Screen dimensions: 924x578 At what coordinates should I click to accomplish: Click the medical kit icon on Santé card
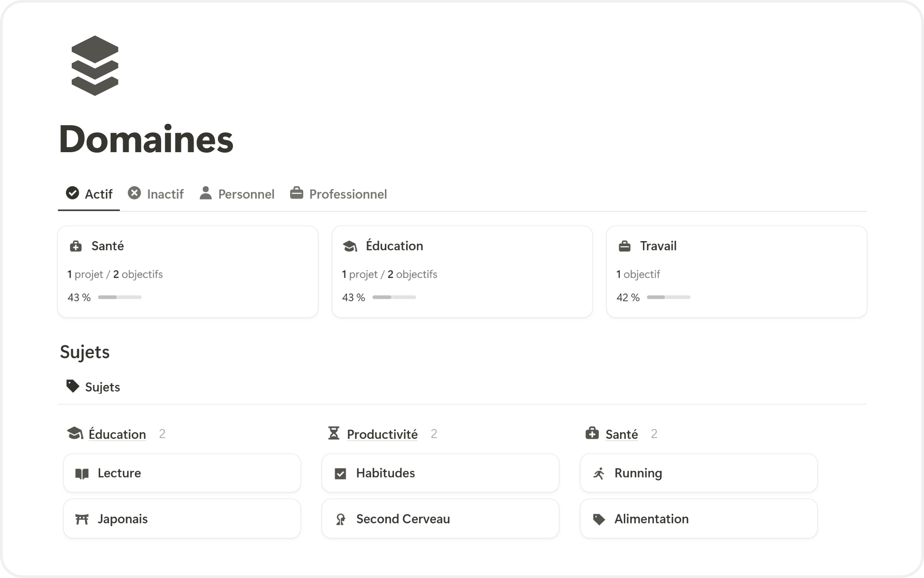click(x=76, y=246)
